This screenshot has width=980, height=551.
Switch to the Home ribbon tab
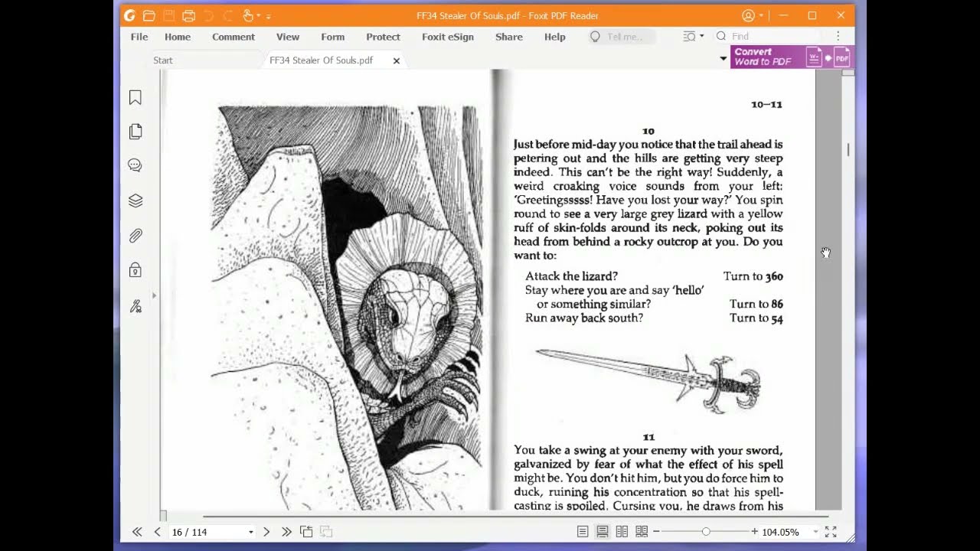(x=178, y=37)
